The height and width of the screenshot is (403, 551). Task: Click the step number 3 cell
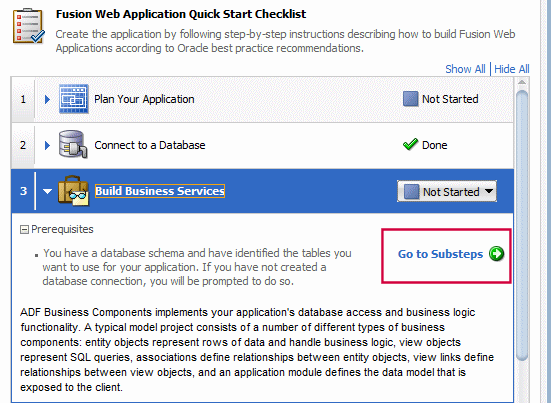tap(23, 191)
